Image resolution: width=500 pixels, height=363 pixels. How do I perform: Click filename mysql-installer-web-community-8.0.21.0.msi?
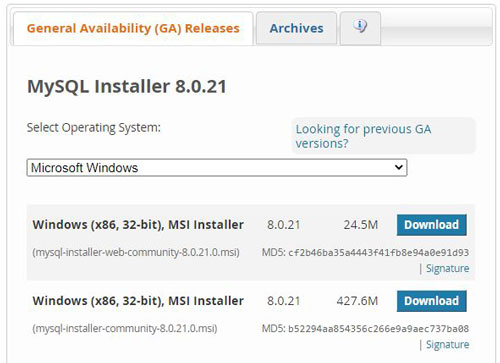click(136, 252)
